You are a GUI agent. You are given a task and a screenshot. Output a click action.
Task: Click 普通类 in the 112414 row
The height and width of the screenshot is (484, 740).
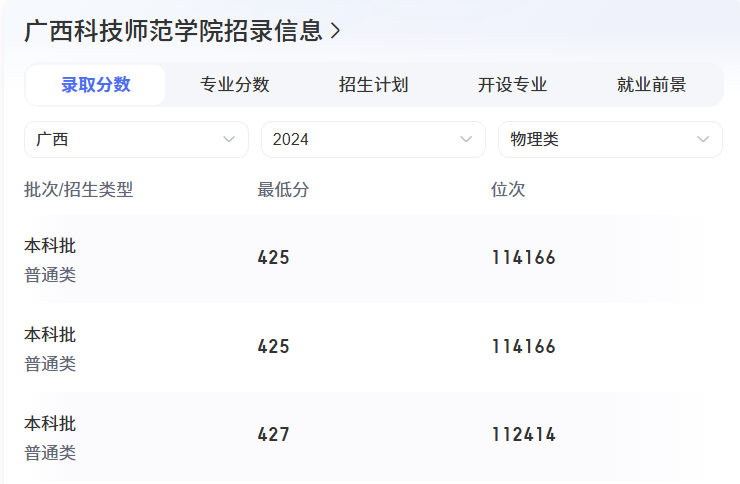50,453
